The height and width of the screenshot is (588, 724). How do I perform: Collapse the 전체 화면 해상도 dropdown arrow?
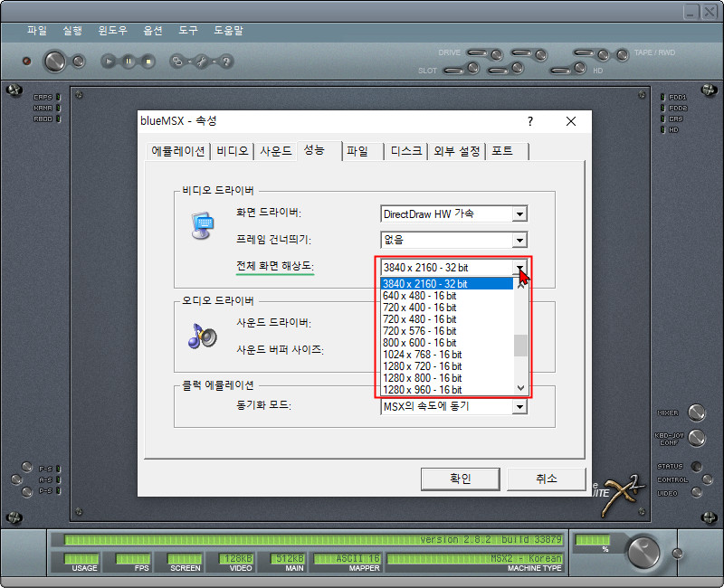click(x=519, y=267)
